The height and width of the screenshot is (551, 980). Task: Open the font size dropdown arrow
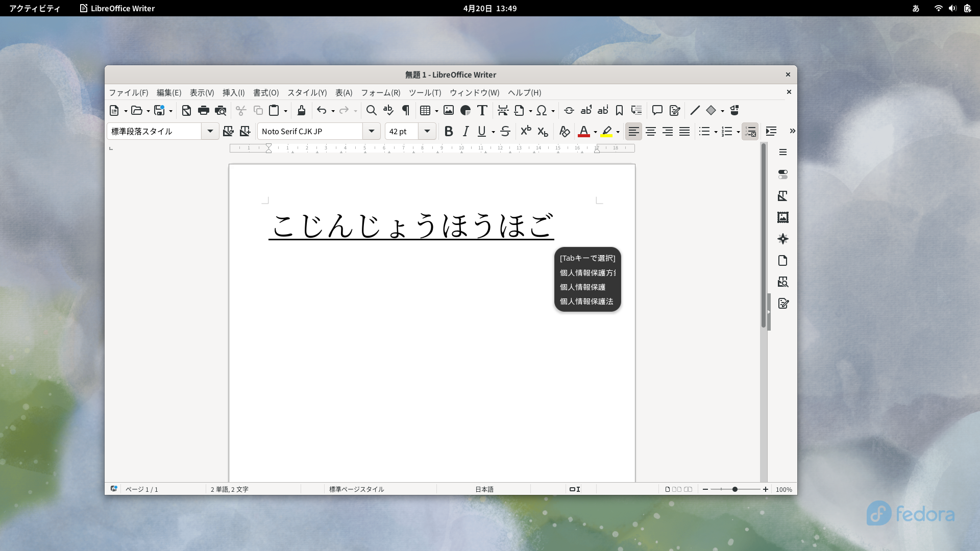point(427,132)
